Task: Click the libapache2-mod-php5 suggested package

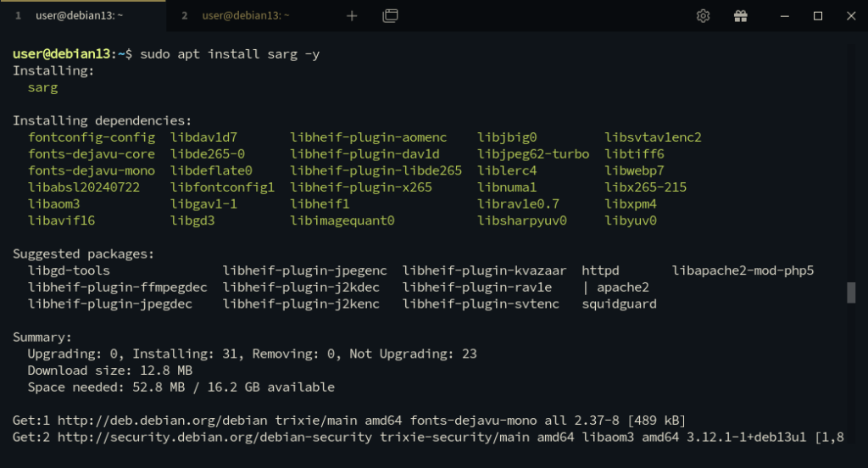Action: (743, 270)
